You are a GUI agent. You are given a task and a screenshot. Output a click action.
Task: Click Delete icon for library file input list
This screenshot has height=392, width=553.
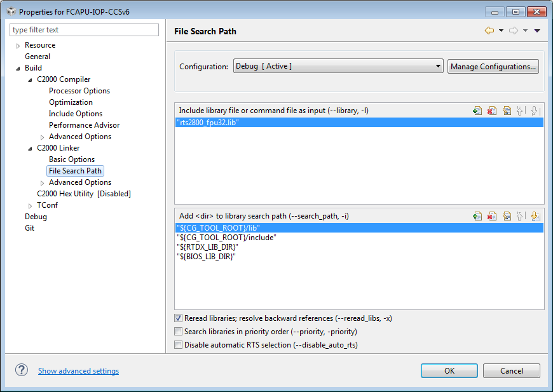point(491,111)
